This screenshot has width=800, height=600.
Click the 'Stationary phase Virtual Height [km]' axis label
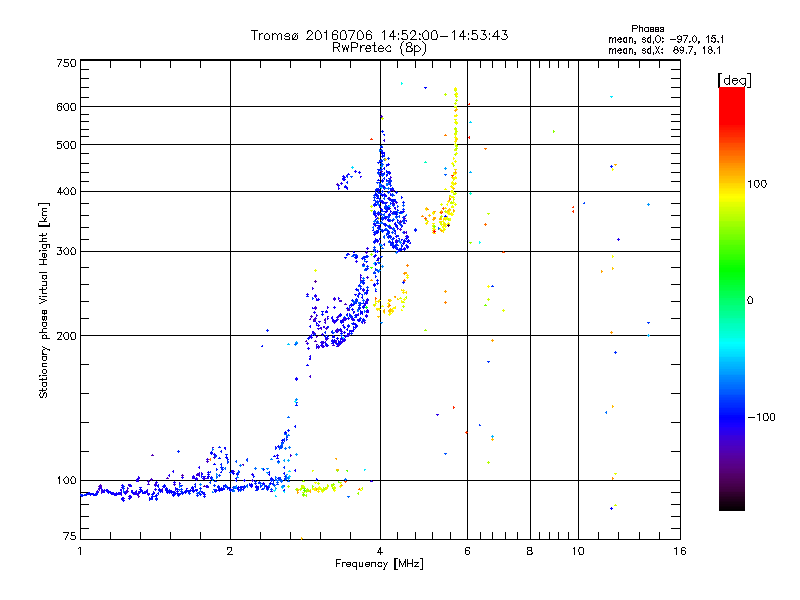pyautogui.click(x=44, y=300)
